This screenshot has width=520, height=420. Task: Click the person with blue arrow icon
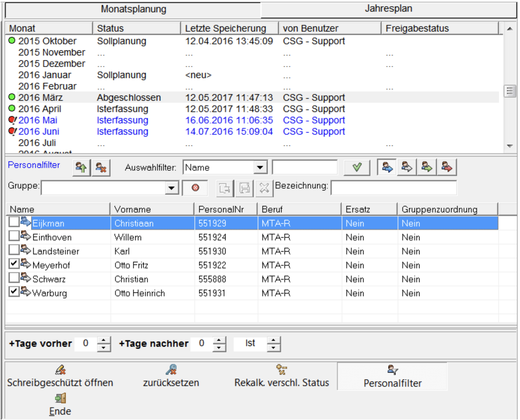pos(387,167)
